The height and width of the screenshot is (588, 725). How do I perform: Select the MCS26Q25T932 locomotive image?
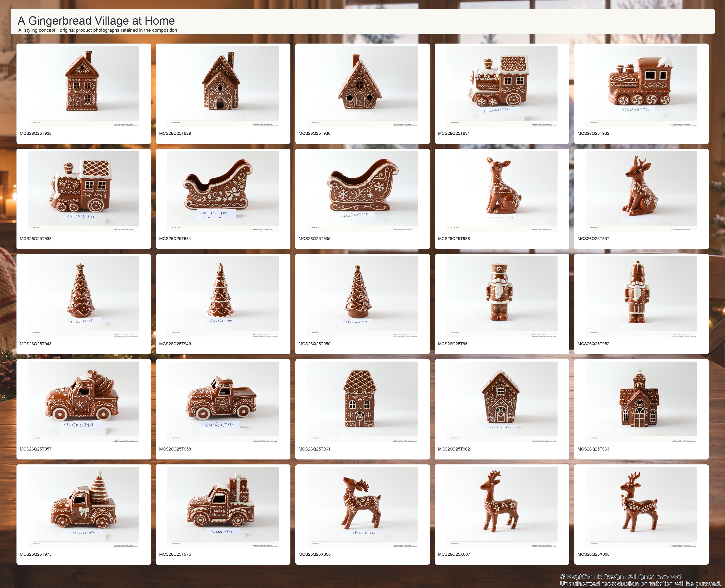click(x=641, y=86)
